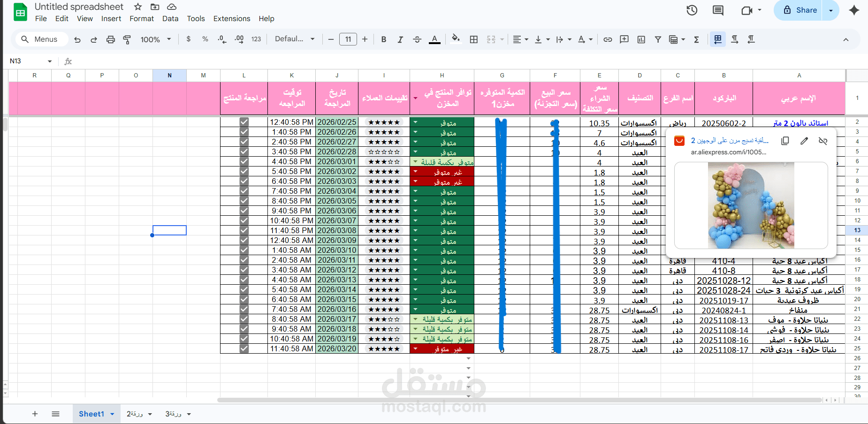Screen dimensions: 868x424
Task: Open the Default font dropdown
Action: pyautogui.click(x=295, y=39)
